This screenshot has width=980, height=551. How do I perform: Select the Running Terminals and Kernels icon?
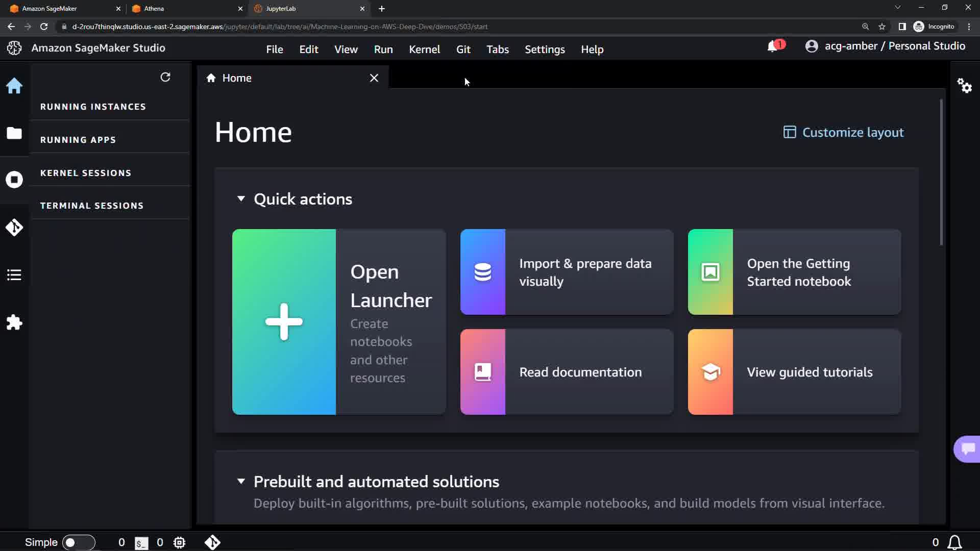[x=14, y=180]
